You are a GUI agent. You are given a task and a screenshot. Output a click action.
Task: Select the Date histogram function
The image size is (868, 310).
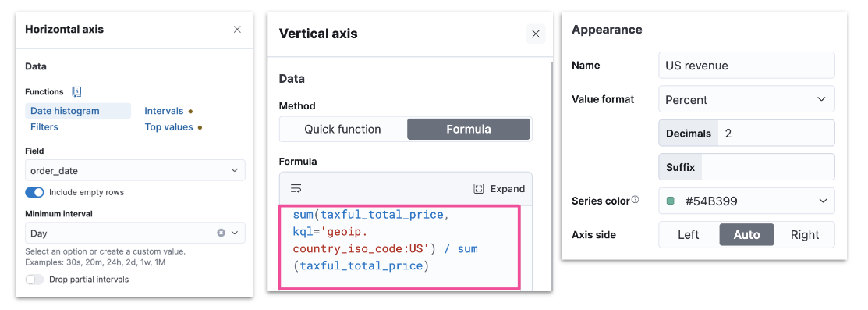coord(78,111)
